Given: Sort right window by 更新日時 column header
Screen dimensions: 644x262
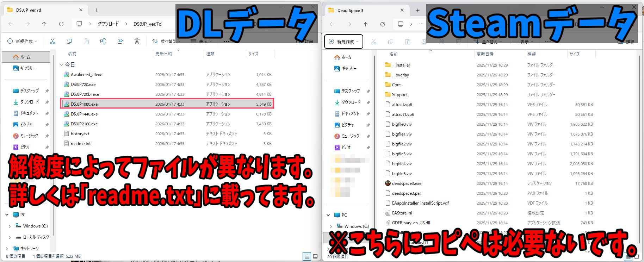Looking at the screenshot, I should click(x=485, y=54).
